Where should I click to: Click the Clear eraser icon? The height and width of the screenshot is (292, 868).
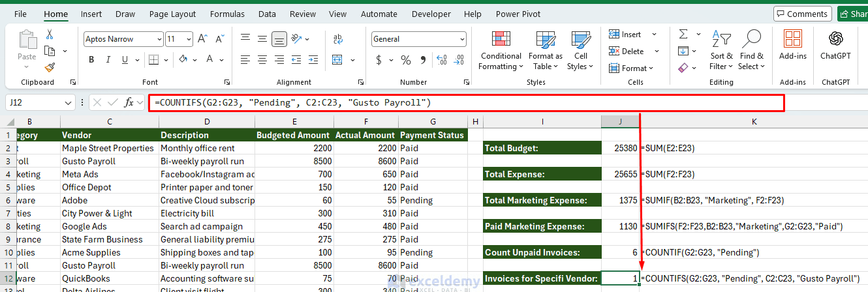click(x=683, y=67)
